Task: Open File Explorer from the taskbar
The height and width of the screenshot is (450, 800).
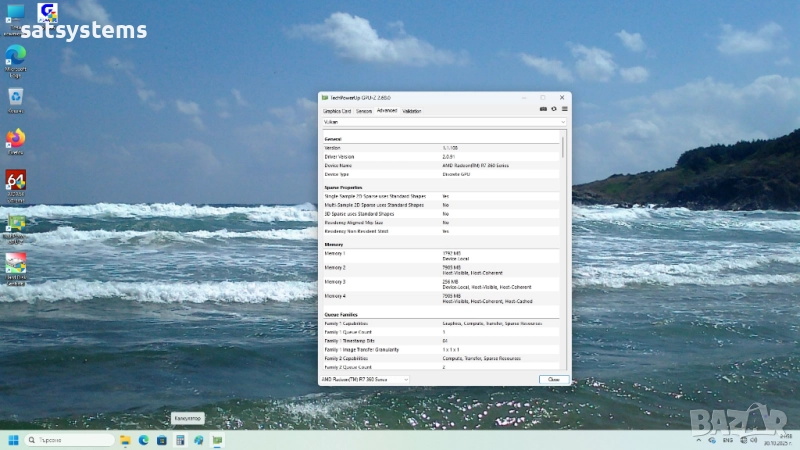Action: click(126, 440)
